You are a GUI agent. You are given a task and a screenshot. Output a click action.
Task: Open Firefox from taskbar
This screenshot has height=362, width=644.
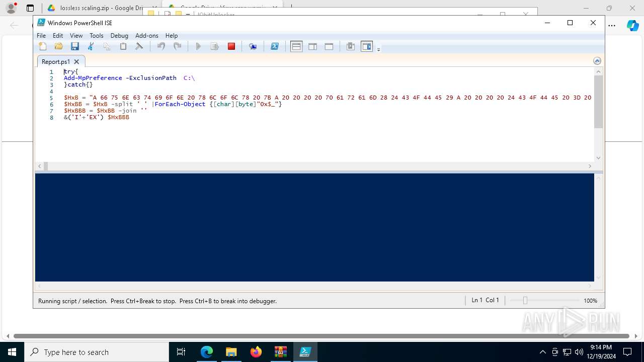(x=256, y=352)
